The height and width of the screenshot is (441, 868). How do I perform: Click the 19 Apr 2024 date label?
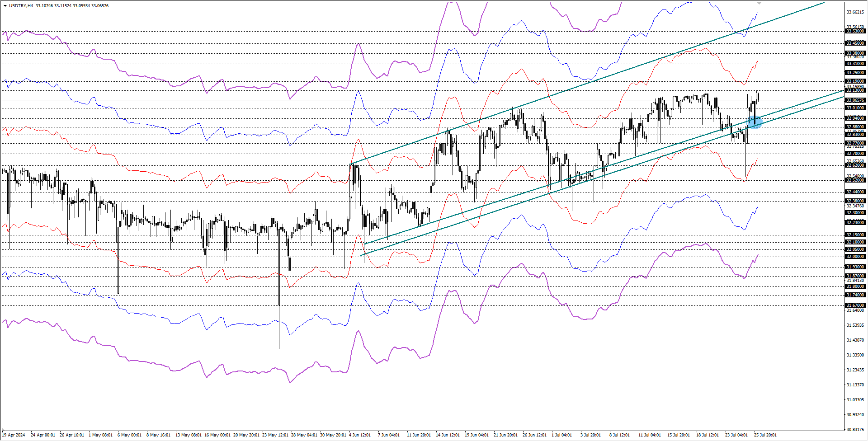[14, 435]
